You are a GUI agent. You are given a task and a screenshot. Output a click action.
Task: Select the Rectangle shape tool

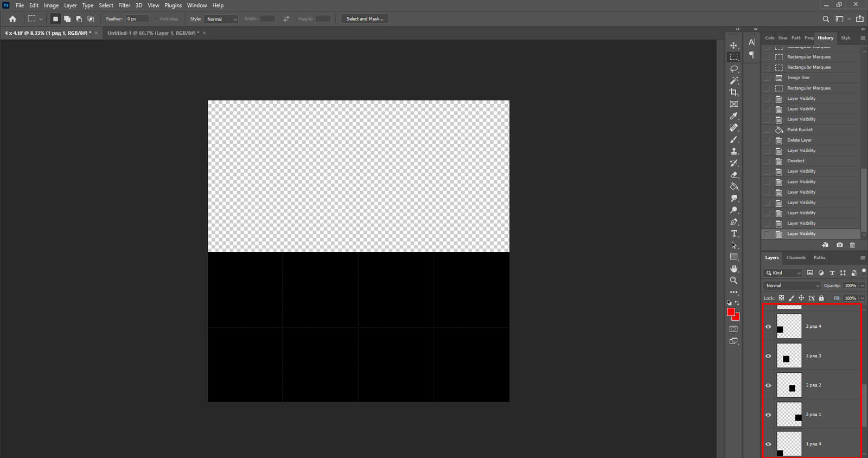[733, 257]
